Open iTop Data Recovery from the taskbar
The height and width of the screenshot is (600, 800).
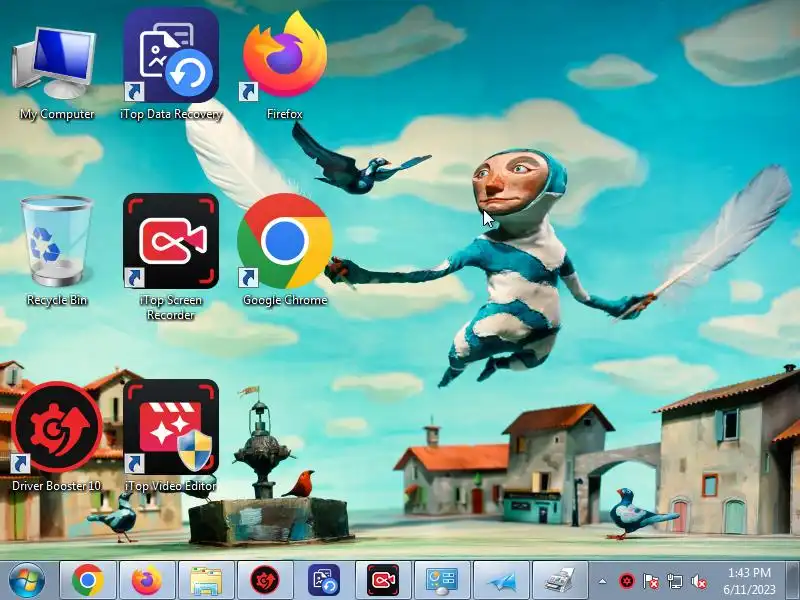click(324, 580)
